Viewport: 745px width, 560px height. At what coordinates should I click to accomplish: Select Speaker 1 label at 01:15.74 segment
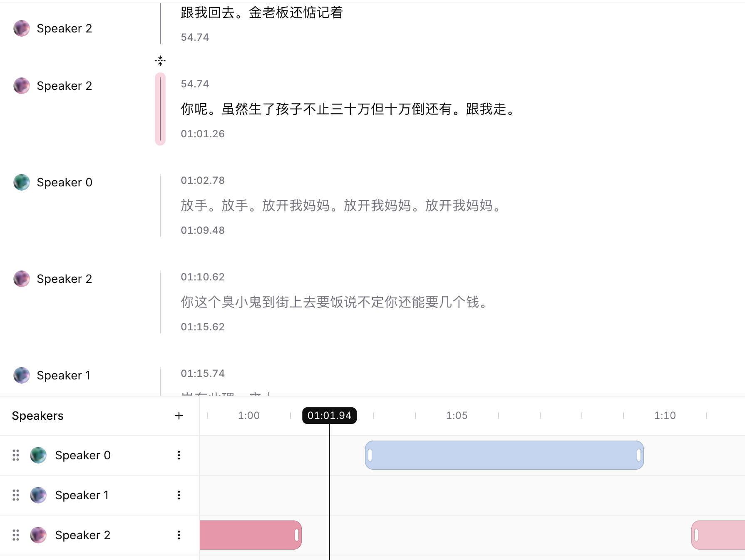[x=64, y=375]
